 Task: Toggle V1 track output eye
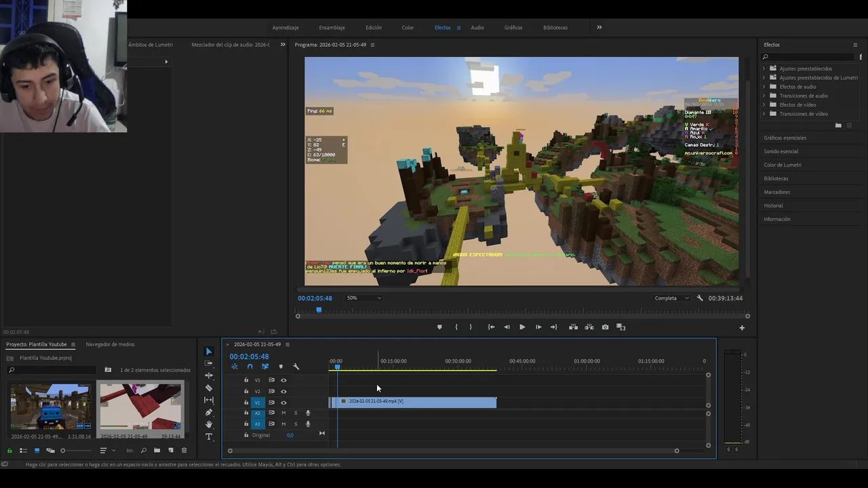coord(283,403)
